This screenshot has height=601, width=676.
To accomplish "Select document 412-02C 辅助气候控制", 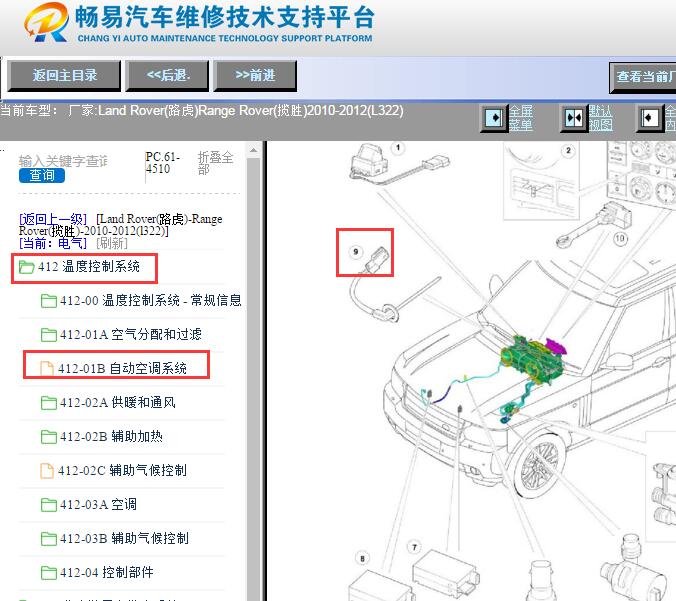I will pos(122,470).
